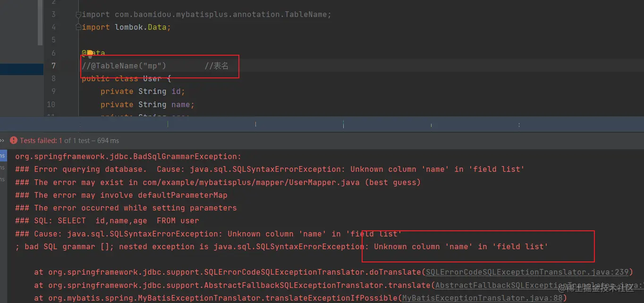Click the commented '//@TableName("mp")' code
This screenshot has height=303, width=644.
pos(124,66)
